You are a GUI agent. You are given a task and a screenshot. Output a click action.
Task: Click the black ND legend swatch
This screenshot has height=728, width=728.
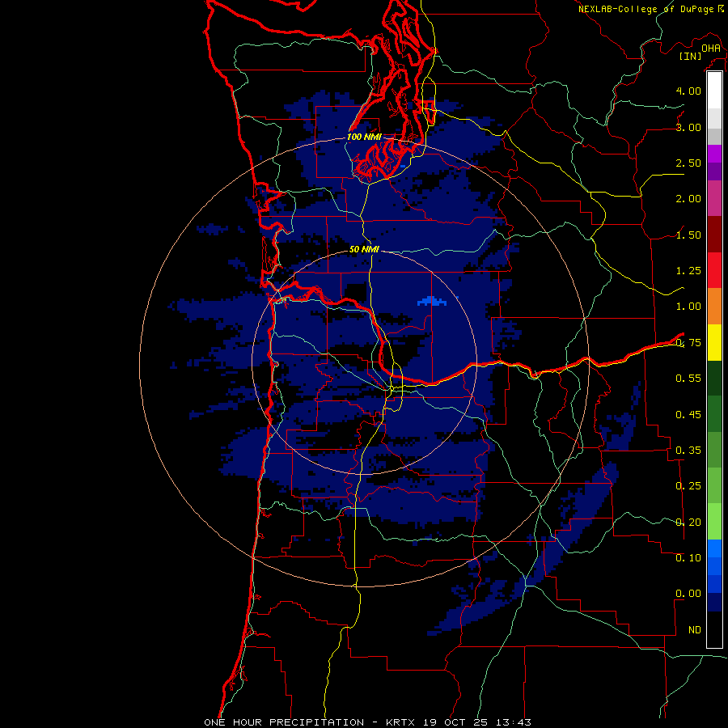pos(714,629)
